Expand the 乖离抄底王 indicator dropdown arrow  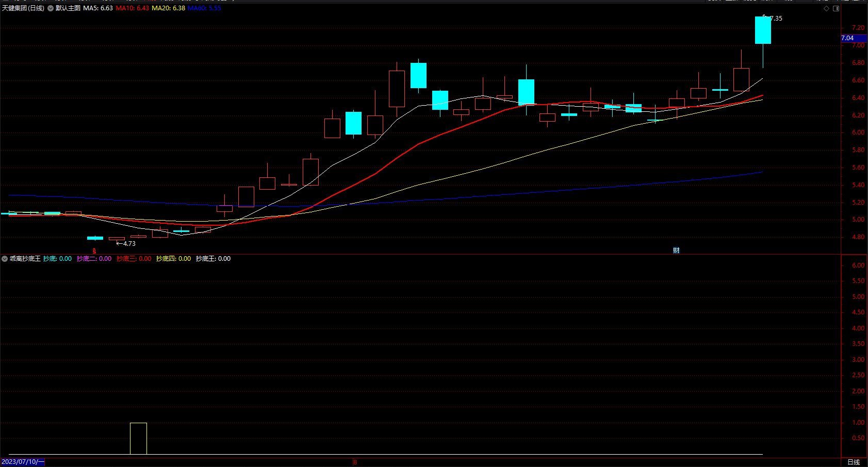[5, 259]
